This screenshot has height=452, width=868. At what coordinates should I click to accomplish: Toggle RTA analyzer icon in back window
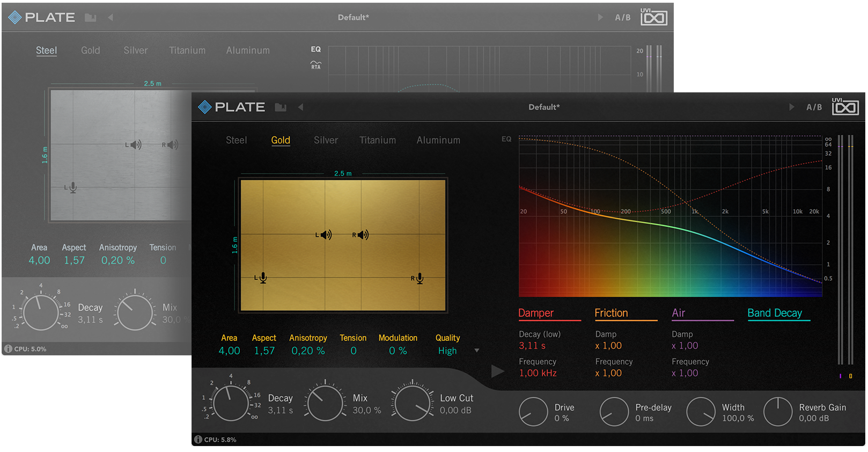316,65
